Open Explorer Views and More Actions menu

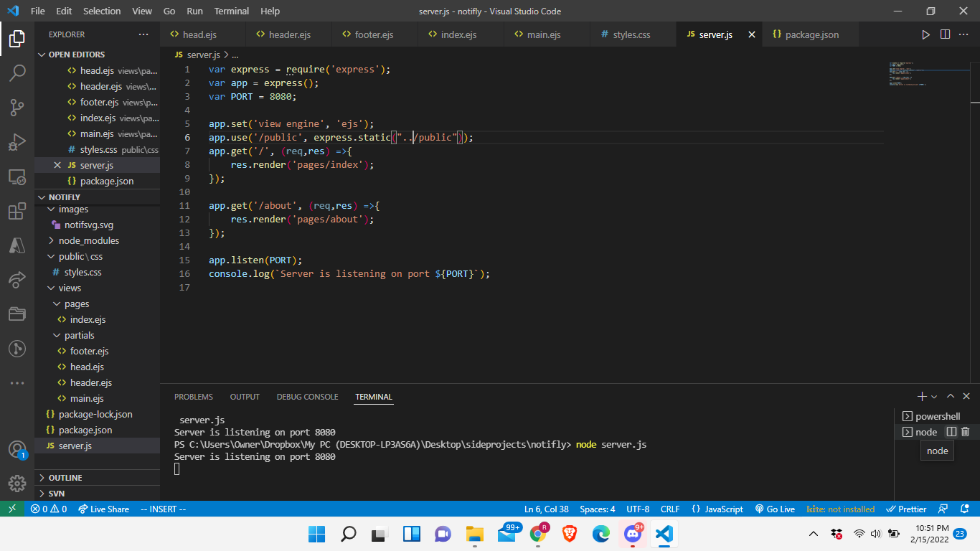pos(143,34)
